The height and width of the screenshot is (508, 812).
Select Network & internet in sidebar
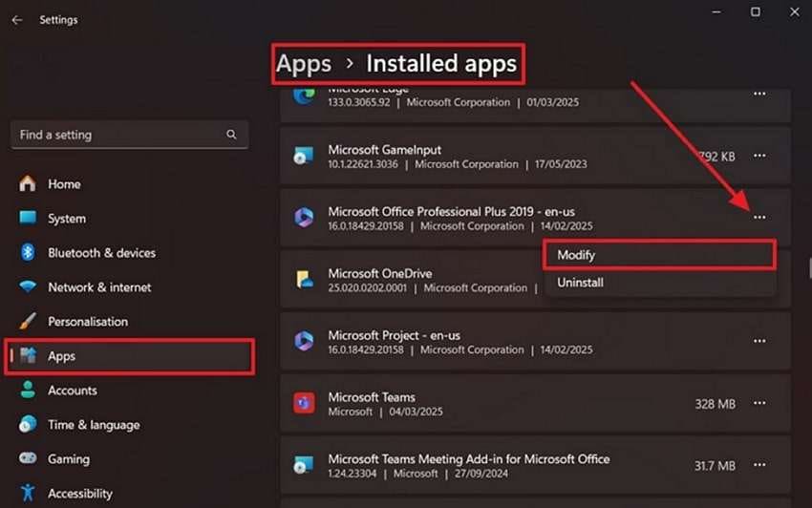[x=99, y=287]
